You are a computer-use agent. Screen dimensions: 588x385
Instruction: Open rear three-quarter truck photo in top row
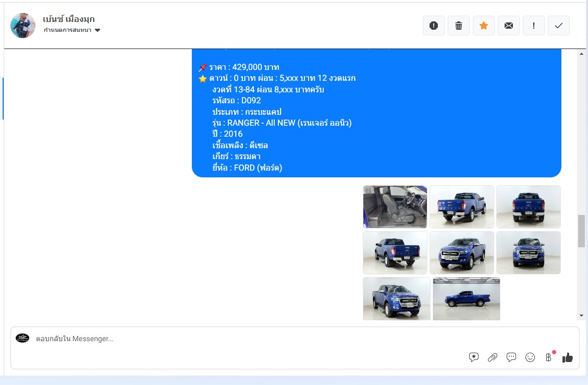point(462,207)
